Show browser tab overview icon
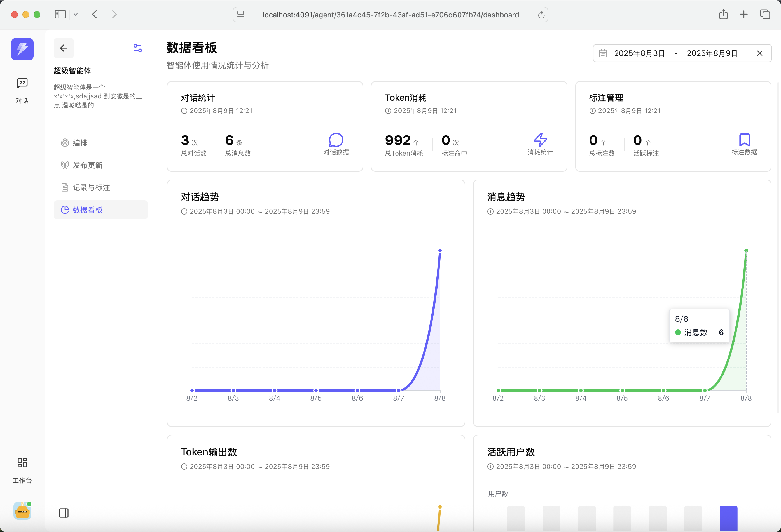The height and width of the screenshot is (532, 781). 765,14
